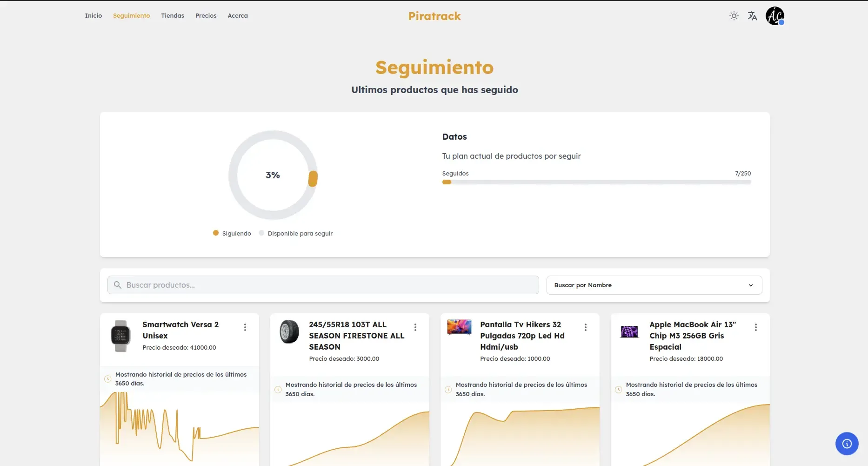Go to the Inicio page
The image size is (868, 466).
93,16
